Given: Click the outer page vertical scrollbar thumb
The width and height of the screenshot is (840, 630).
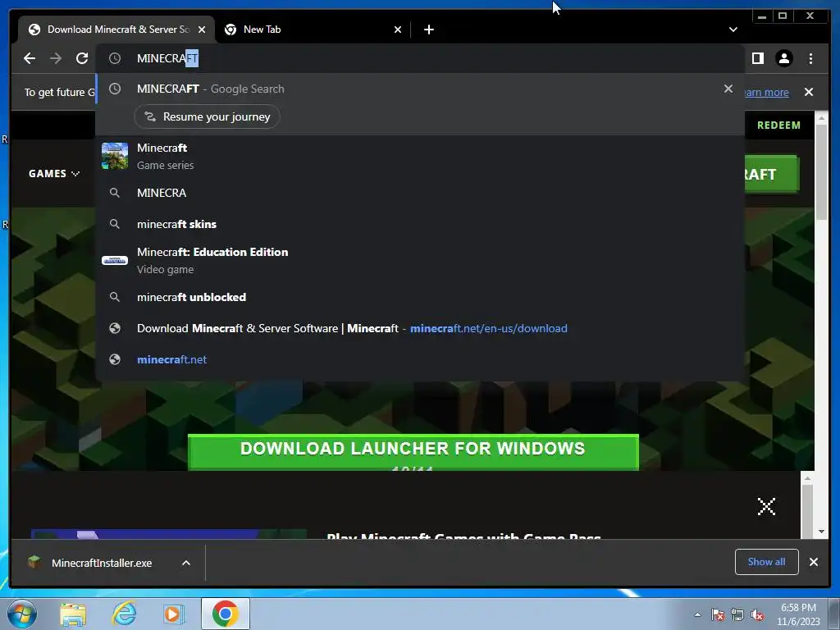Looking at the screenshot, I should click(821, 172).
